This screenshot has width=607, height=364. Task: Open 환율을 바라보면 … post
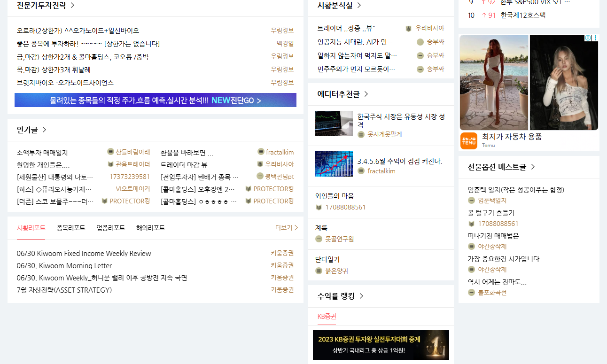187,153
